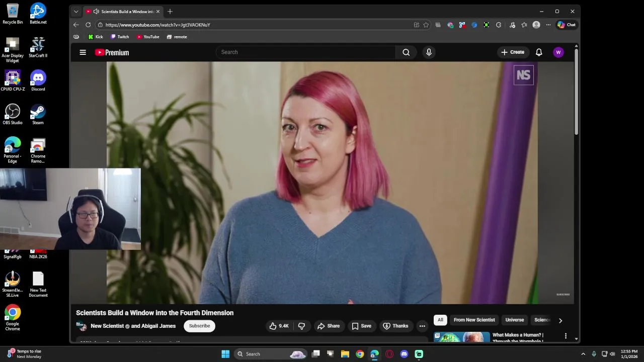The image size is (644, 362).
Task: Open the app available icon in address bar
Action: click(x=416, y=25)
